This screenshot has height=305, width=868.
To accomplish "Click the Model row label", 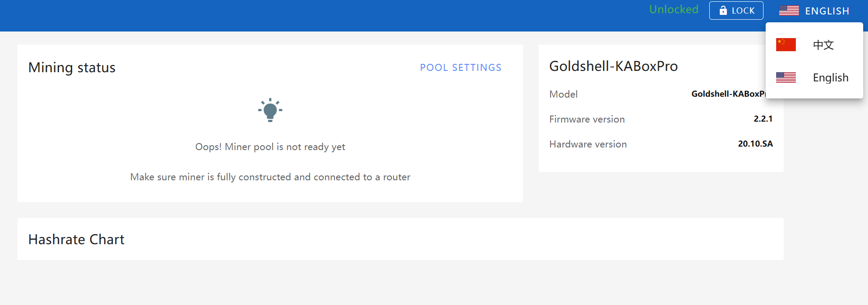I will 563,94.
